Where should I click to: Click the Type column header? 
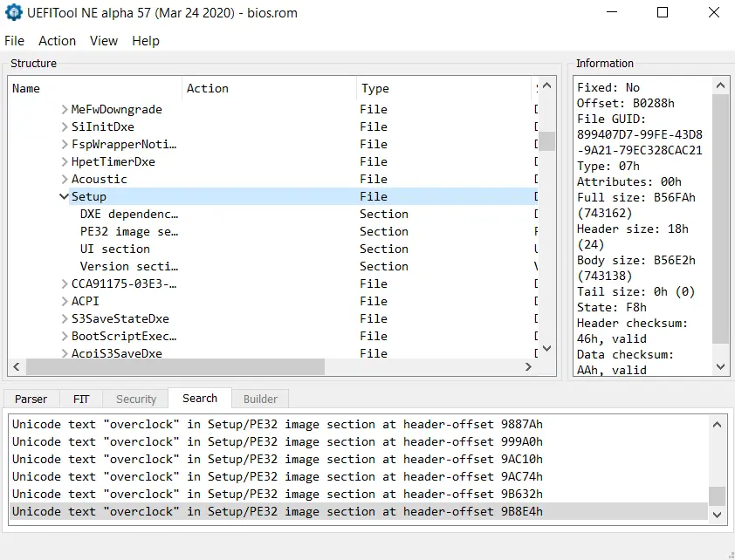coord(444,88)
